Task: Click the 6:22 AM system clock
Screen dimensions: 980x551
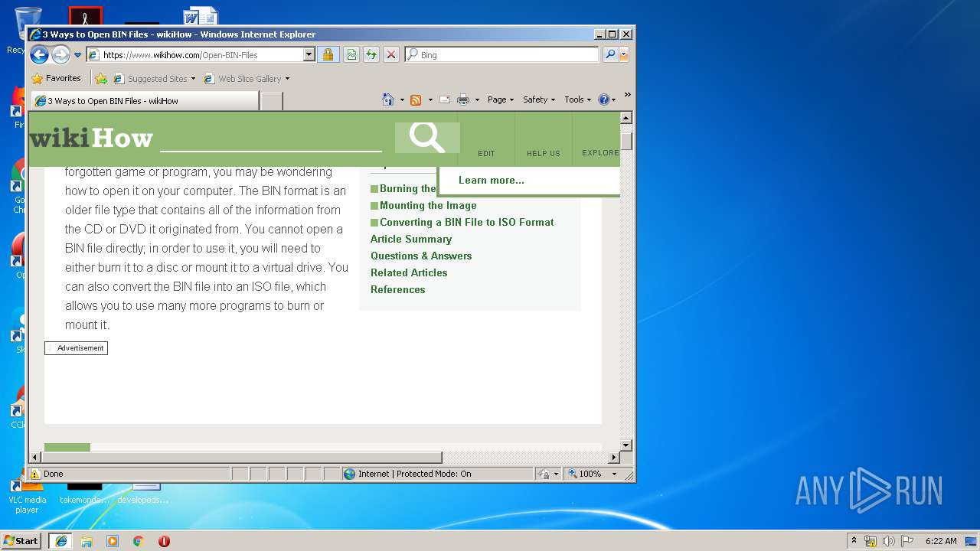Action: [x=941, y=541]
